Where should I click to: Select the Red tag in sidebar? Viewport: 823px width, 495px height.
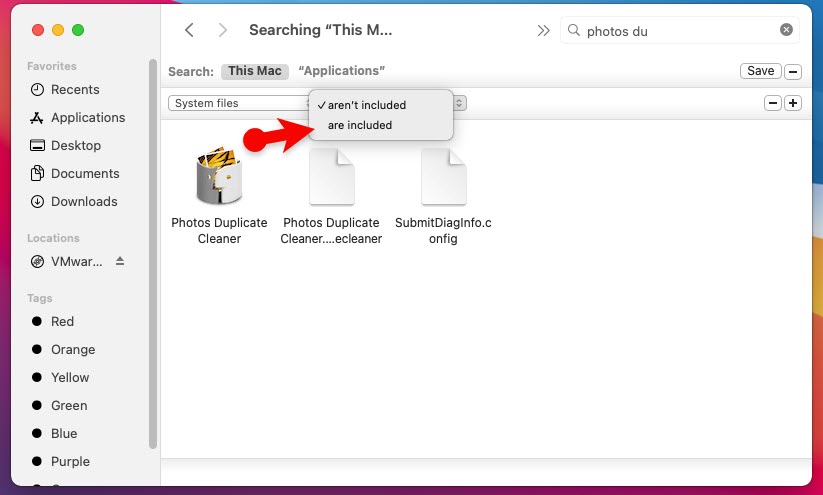[x=62, y=321]
